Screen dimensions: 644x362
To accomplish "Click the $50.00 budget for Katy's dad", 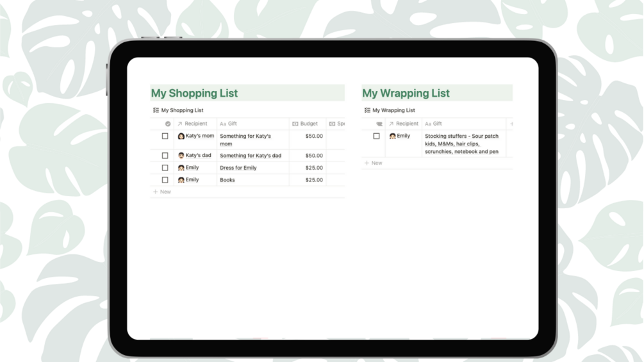I will point(314,156).
